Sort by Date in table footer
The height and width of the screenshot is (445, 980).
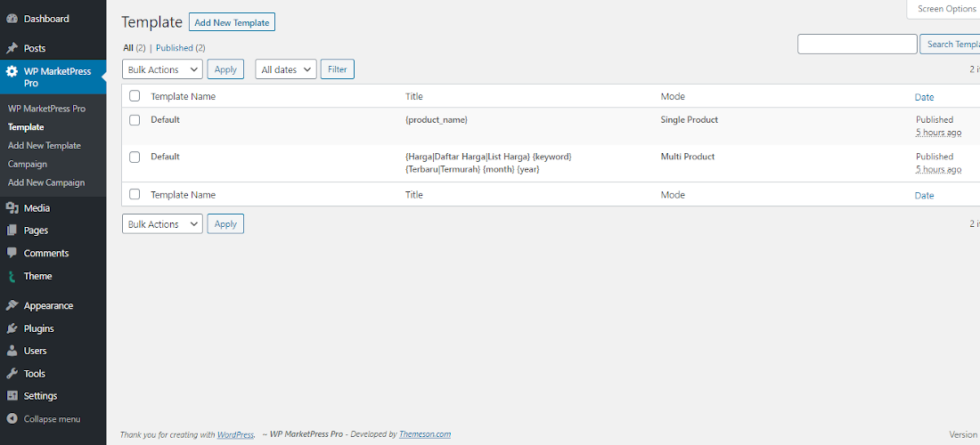pos(925,195)
